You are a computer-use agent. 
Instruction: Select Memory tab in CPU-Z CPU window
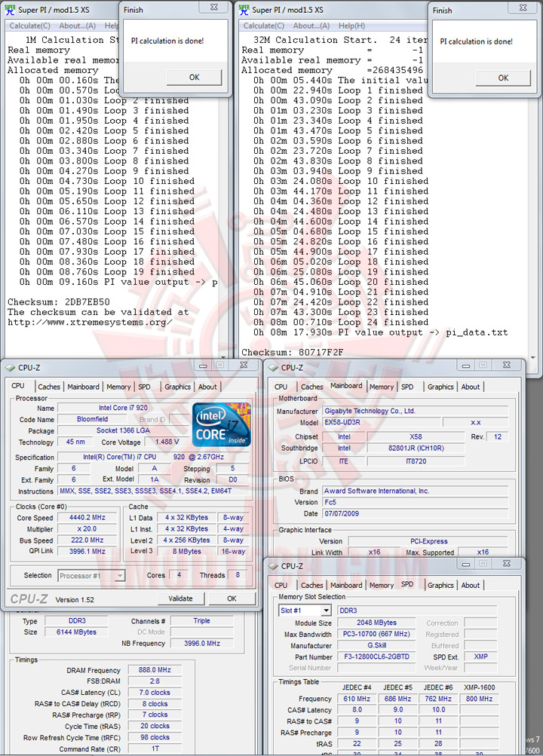tap(118, 387)
